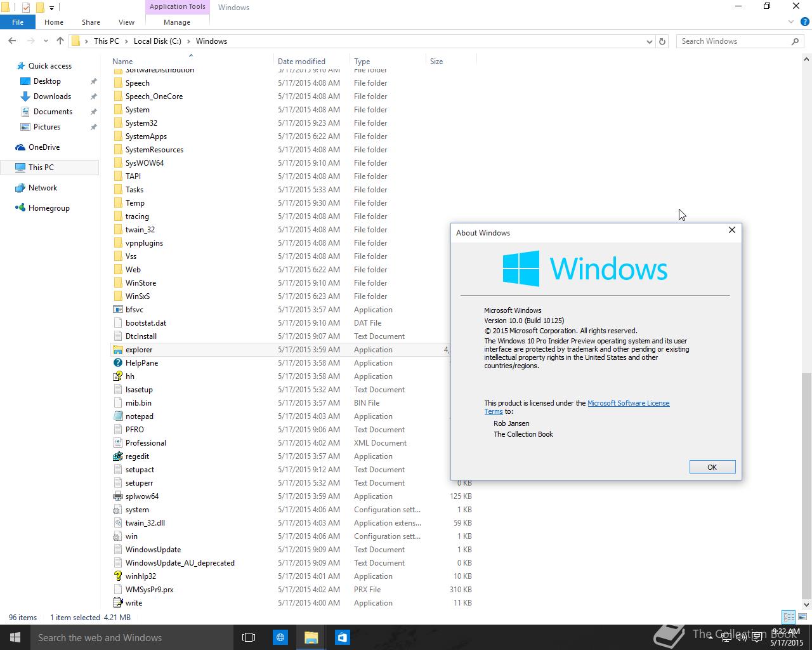This screenshot has height=650, width=812.
Task: Navigate back with the back arrow
Action: click(x=12, y=41)
